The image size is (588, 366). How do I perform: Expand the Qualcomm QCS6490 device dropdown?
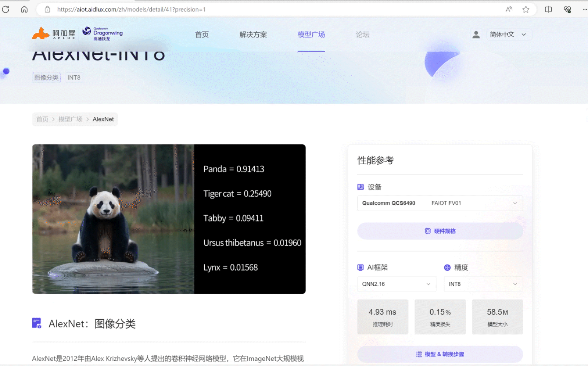point(440,203)
